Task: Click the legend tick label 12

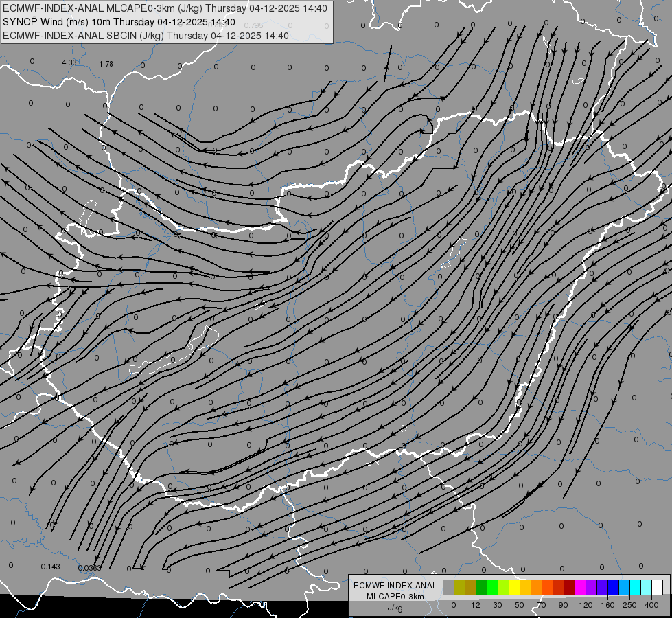Action: tap(476, 605)
